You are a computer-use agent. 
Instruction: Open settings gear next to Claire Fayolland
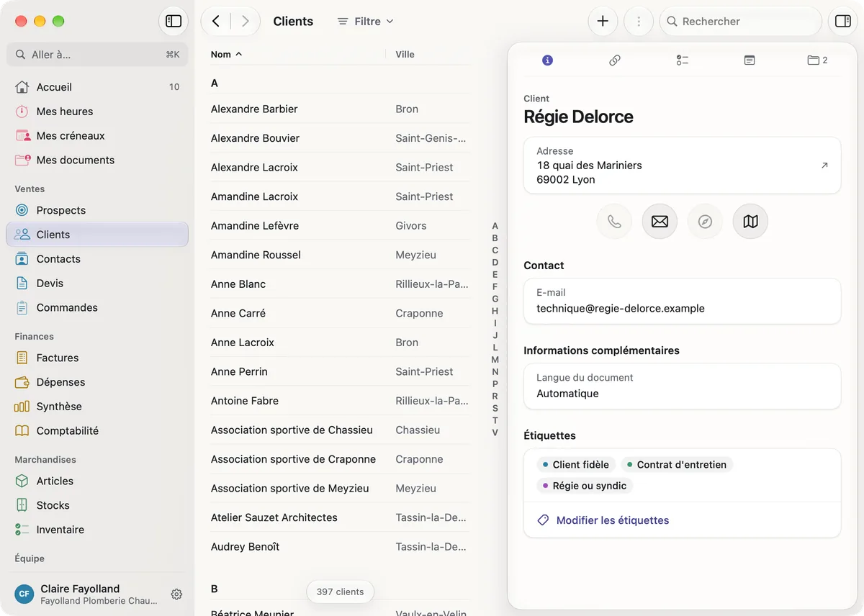click(176, 594)
